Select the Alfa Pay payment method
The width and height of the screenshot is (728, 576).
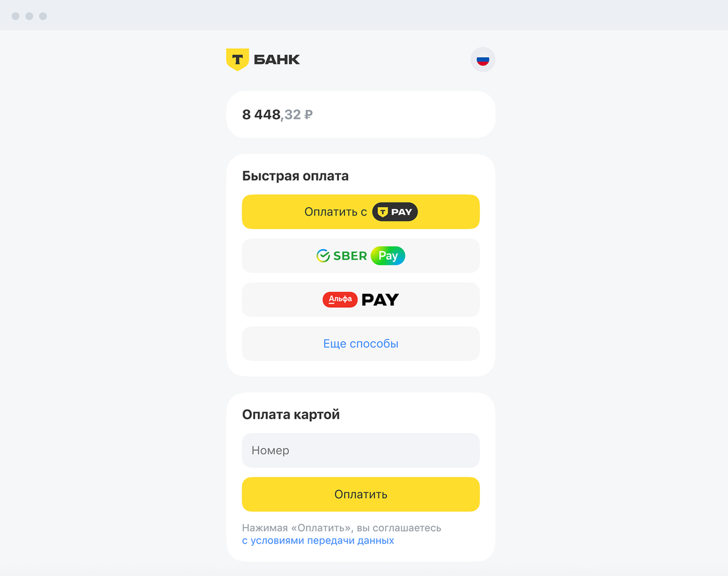tap(361, 300)
